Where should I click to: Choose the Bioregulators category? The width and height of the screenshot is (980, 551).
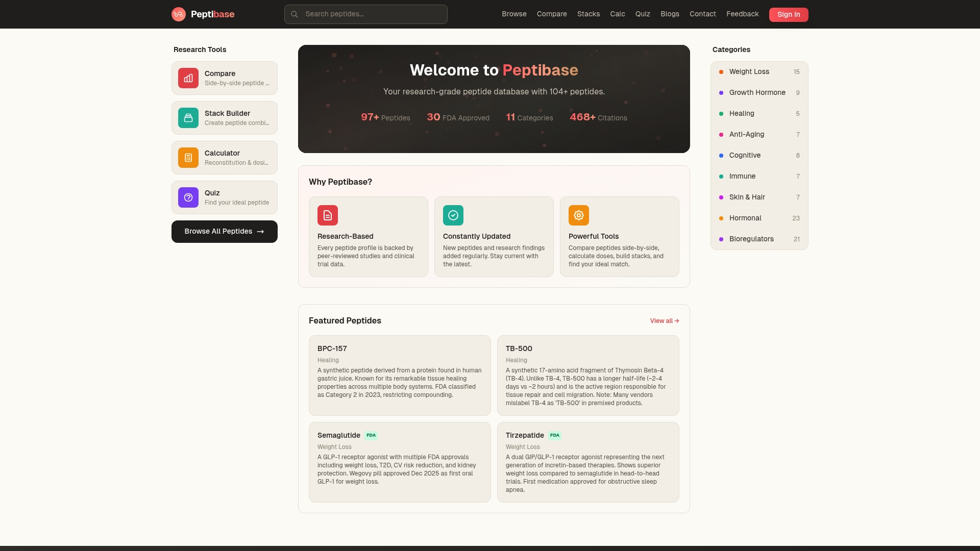[x=751, y=239]
